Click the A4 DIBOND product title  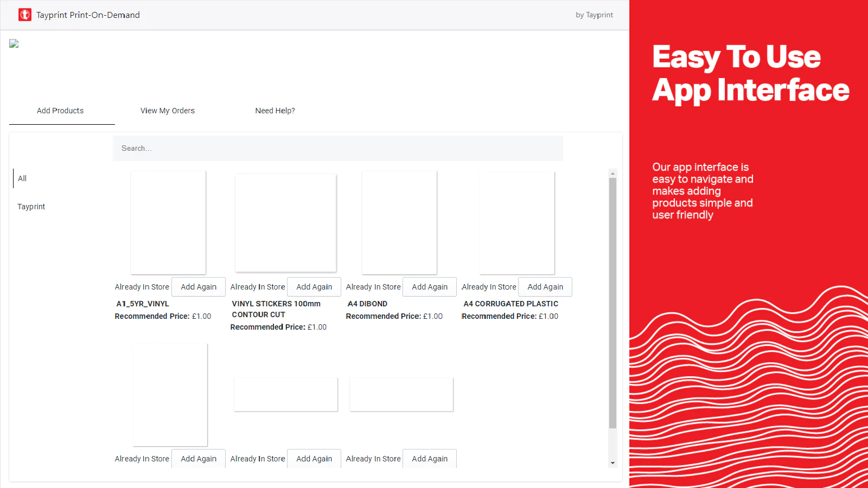pos(367,304)
